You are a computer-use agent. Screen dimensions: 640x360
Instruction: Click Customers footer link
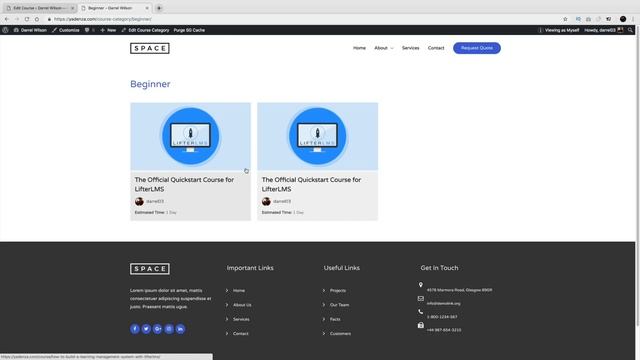click(340, 333)
